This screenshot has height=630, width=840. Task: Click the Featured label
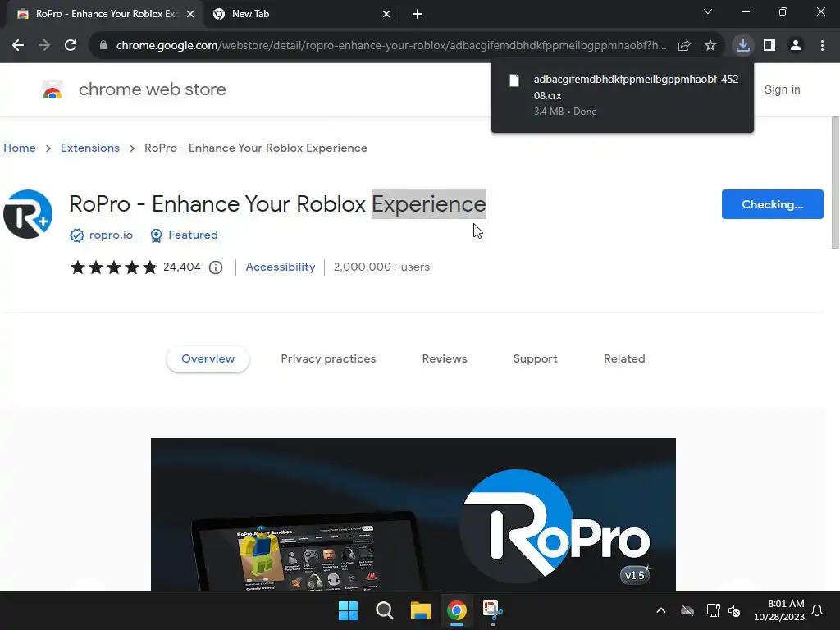point(193,235)
